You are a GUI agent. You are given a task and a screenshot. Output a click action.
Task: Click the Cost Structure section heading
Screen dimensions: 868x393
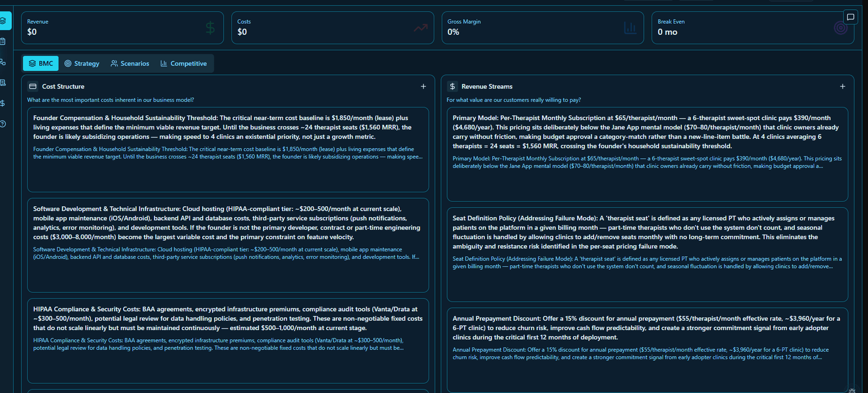pos(63,86)
